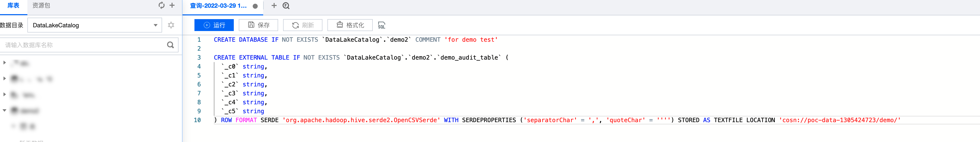This screenshot has width=980, height=142.
Task: Open settings gear next to DataLakeCatalog
Action: coord(171,25)
